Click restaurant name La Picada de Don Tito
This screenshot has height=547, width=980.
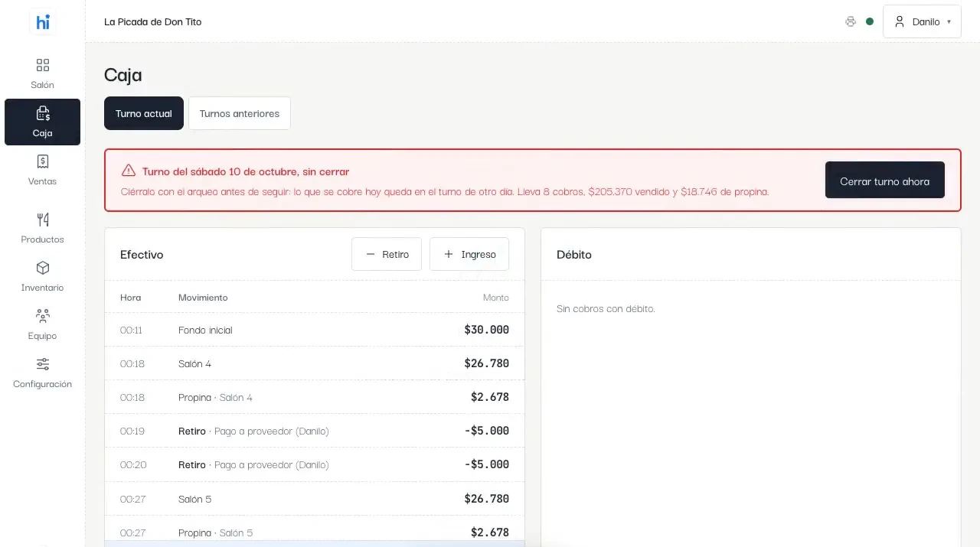pyautogui.click(x=153, y=21)
